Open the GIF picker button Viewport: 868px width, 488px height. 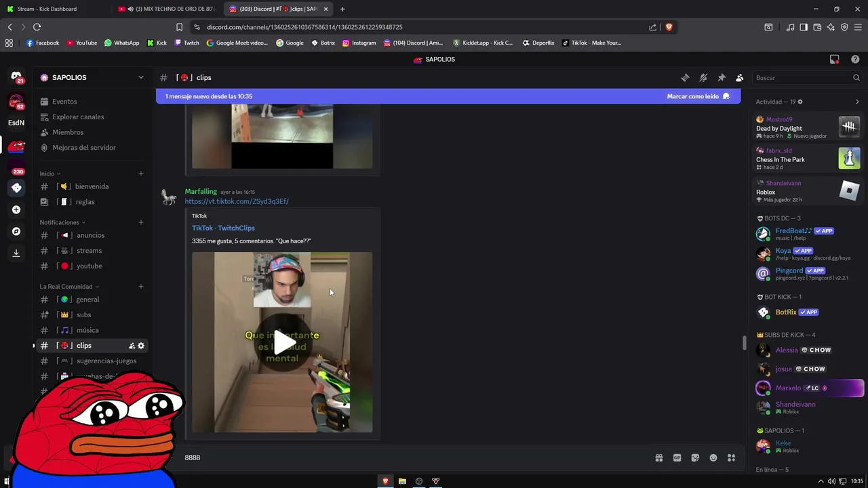(677, 458)
